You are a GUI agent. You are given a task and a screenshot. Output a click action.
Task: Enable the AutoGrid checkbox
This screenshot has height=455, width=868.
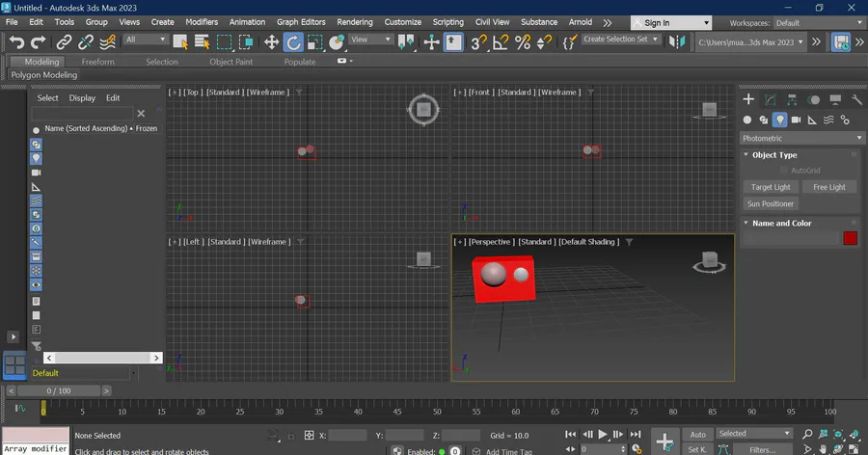pos(783,171)
